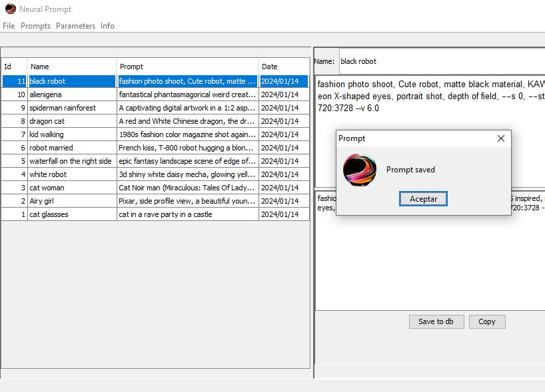
Task: Open the Info menu
Action: (x=107, y=26)
